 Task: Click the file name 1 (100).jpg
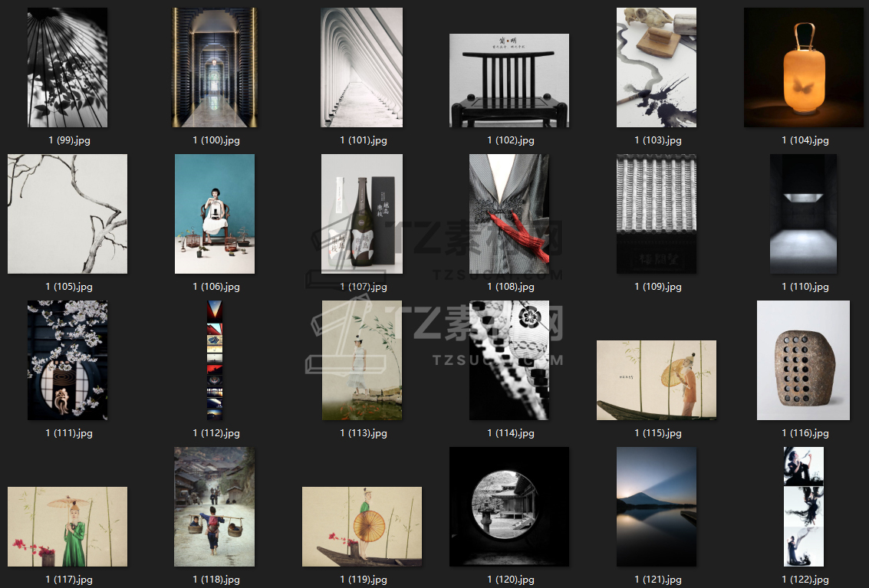216,140
